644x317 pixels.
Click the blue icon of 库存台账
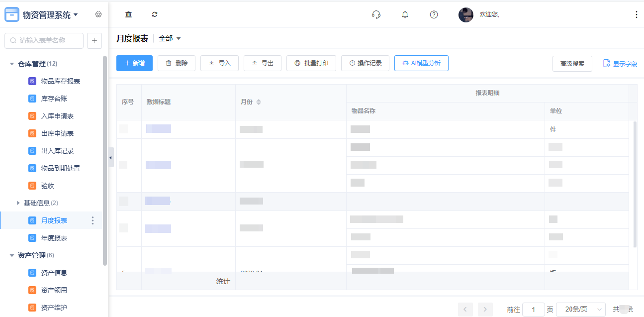click(x=32, y=99)
